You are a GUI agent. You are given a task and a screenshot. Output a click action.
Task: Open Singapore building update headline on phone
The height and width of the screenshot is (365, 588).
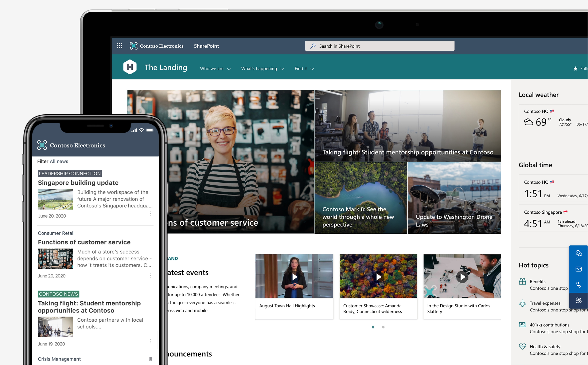click(78, 182)
